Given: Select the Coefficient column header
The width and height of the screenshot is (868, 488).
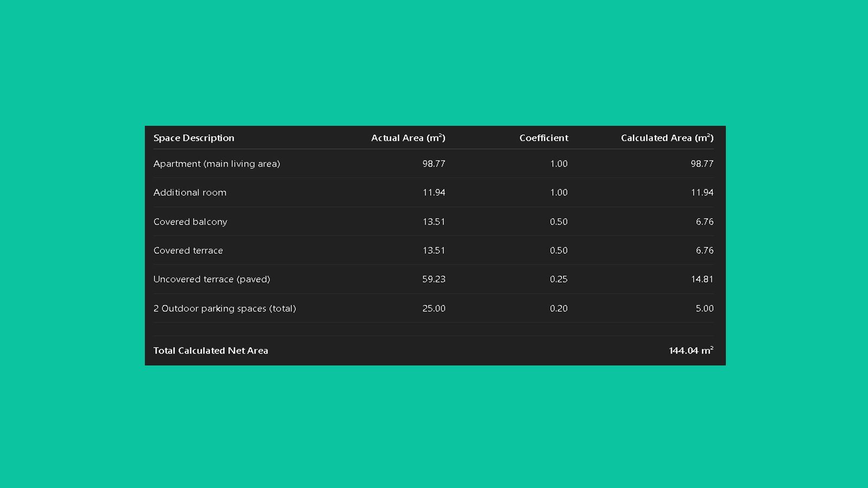Looking at the screenshot, I should click(x=544, y=138).
